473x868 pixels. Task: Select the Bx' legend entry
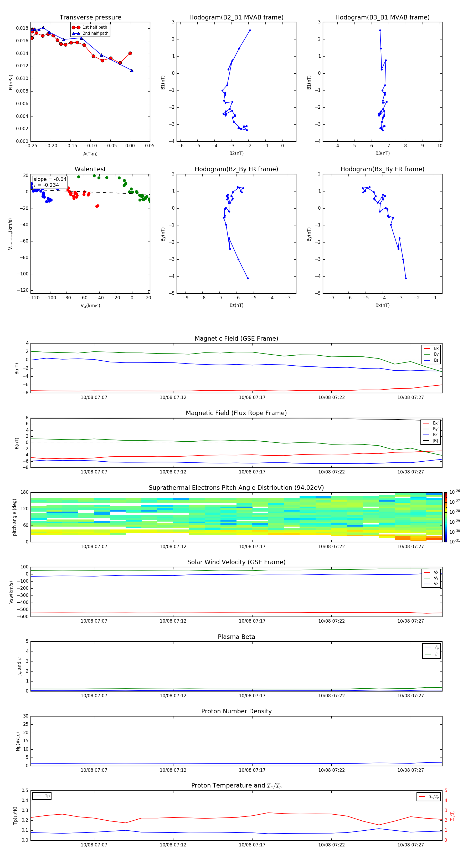coord(431,423)
